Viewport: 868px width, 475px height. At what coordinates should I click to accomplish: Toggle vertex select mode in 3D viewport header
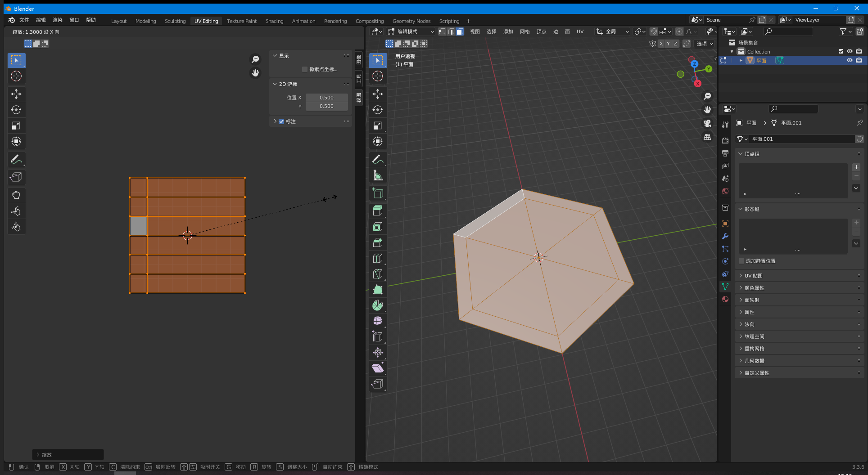coord(442,31)
